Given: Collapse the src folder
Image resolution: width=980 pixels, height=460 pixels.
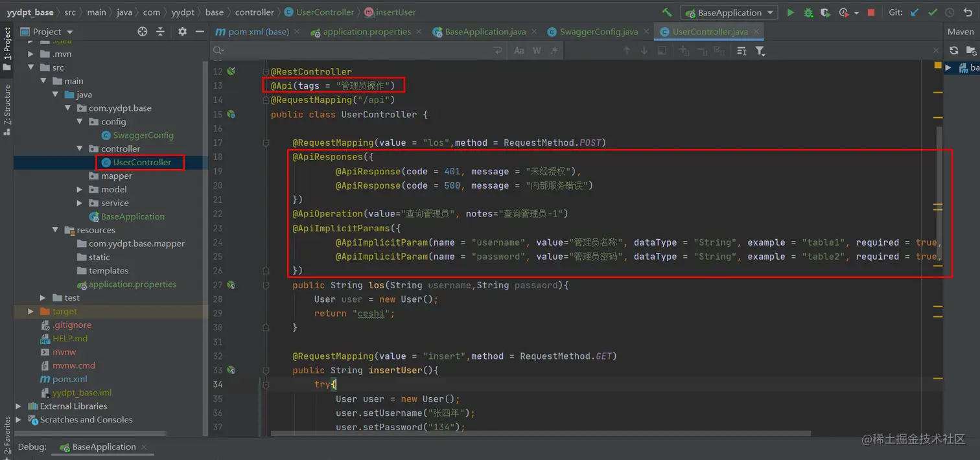Looking at the screenshot, I should pyautogui.click(x=30, y=67).
